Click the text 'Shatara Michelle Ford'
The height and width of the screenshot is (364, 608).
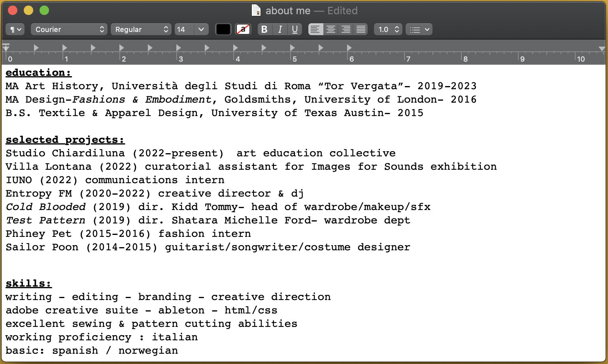[x=241, y=220]
